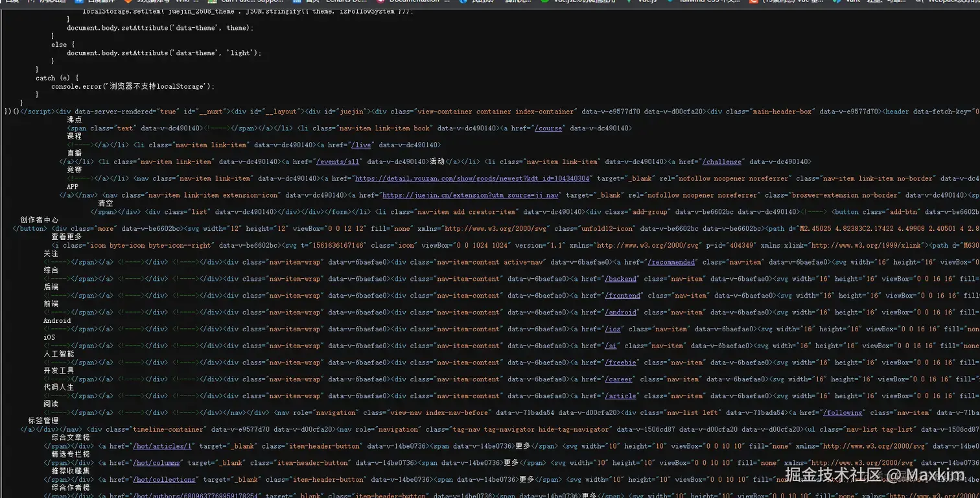
Task: Follow the /following href link
Action: [x=843, y=413]
